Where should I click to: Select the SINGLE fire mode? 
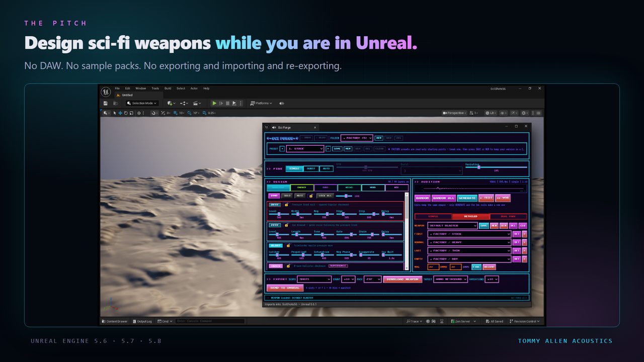[294, 168]
